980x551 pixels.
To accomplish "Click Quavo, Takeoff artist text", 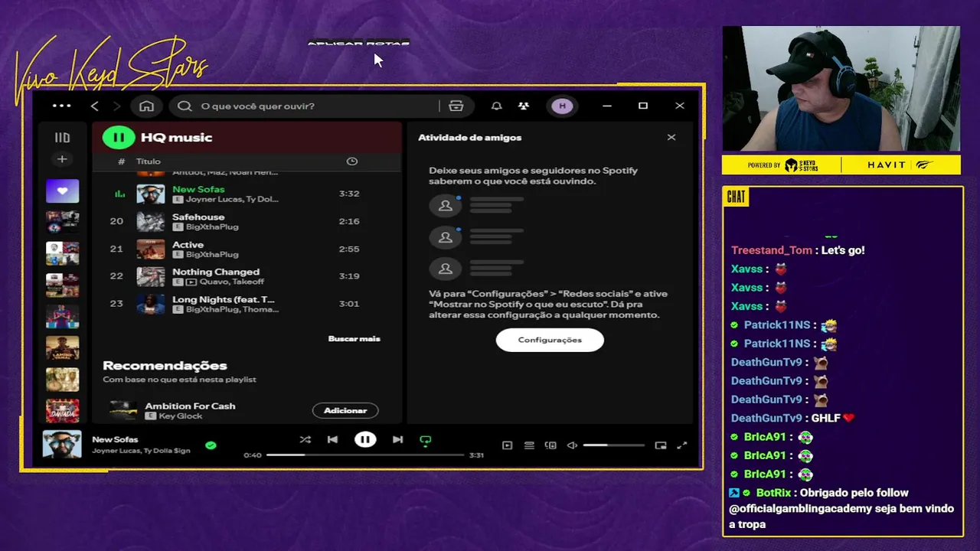I will (x=232, y=282).
